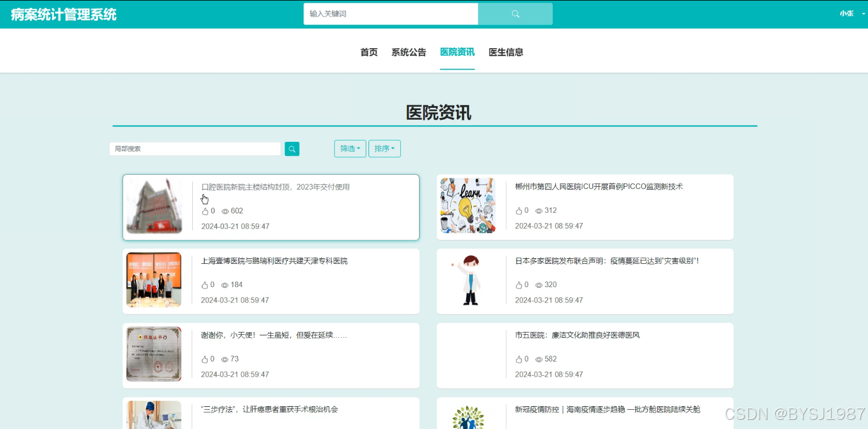Click the timestamp on 口腔医院新院主楼 card
This screenshot has width=868, height=429.
click(235, 226)
